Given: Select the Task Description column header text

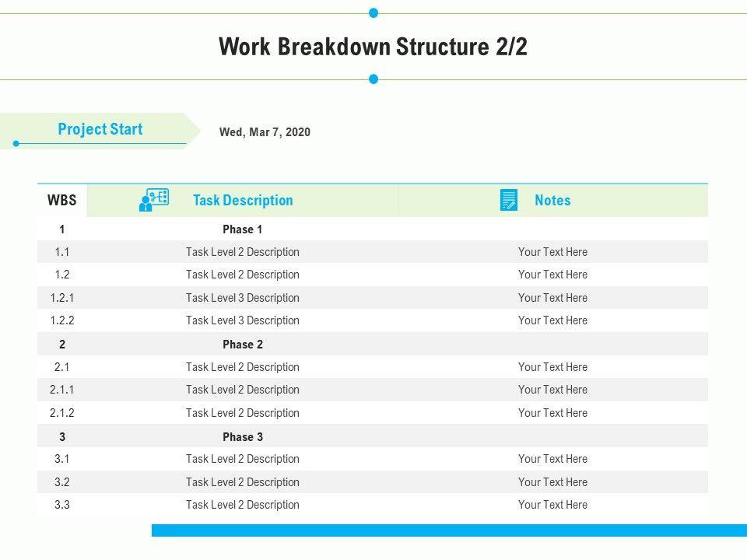Looking at the screenshot, I should tap(243, 200).
